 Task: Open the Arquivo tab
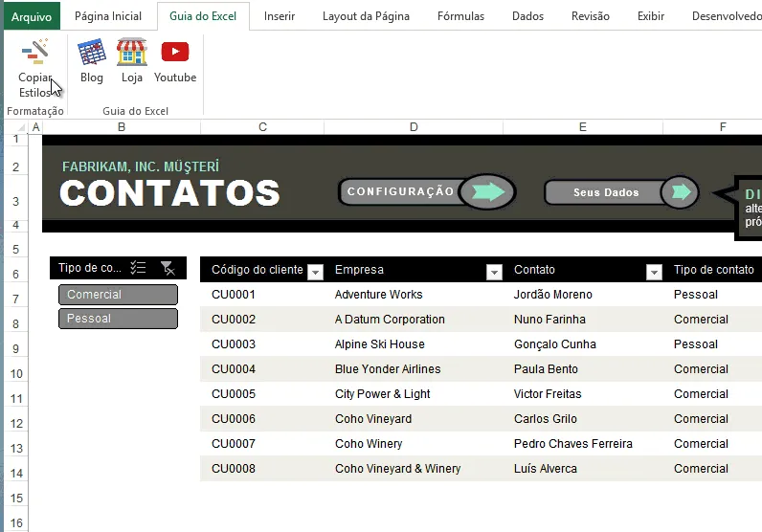coord(32,16)
